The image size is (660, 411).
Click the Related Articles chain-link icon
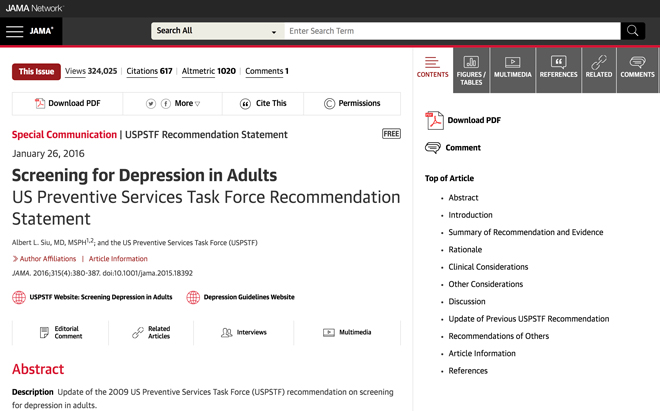click(x=138, y=333)
